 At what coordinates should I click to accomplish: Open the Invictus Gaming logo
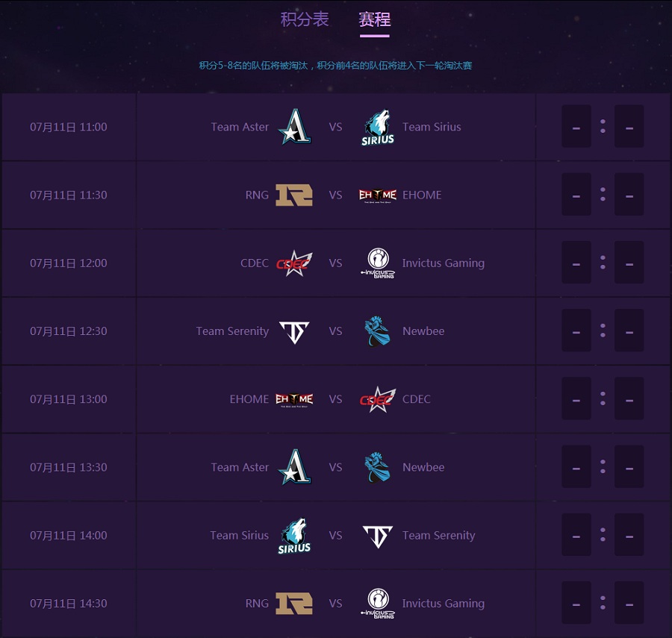tap(377, 263)
